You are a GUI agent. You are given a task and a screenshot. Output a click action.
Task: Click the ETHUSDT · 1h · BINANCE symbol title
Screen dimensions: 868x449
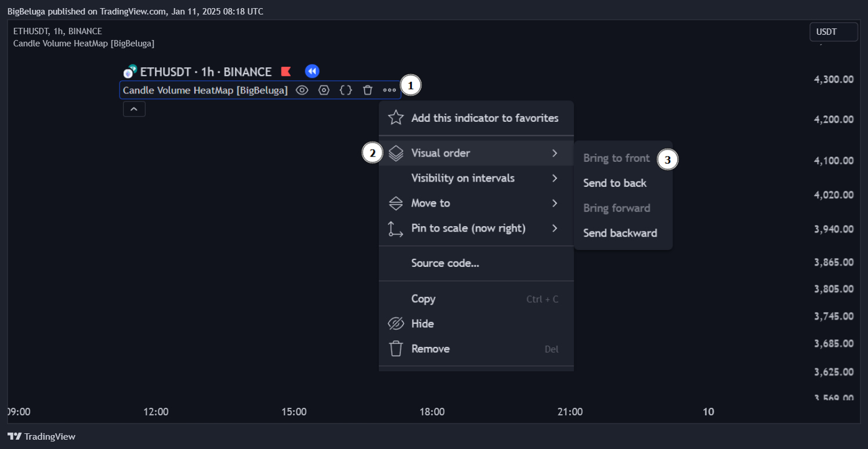click(x=205, y=72)
